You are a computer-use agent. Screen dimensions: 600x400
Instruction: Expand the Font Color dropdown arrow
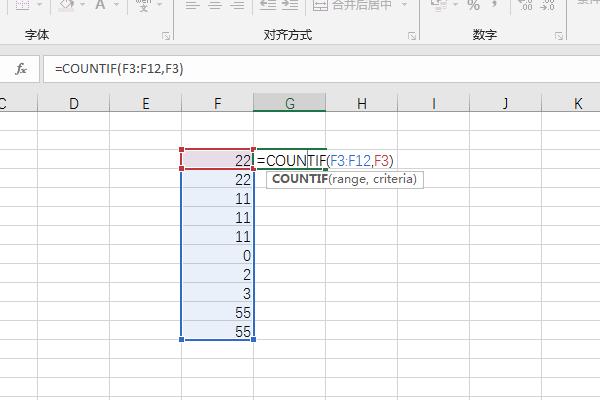pos(117,5)
